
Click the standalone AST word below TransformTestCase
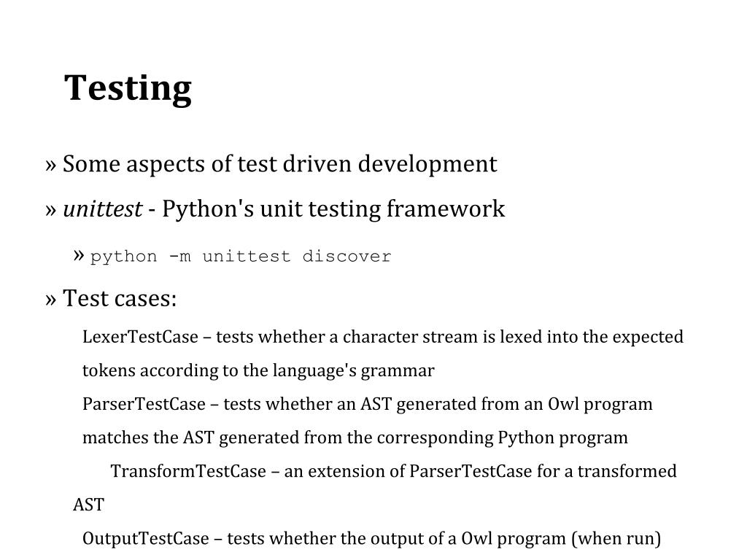pos(88,505)
